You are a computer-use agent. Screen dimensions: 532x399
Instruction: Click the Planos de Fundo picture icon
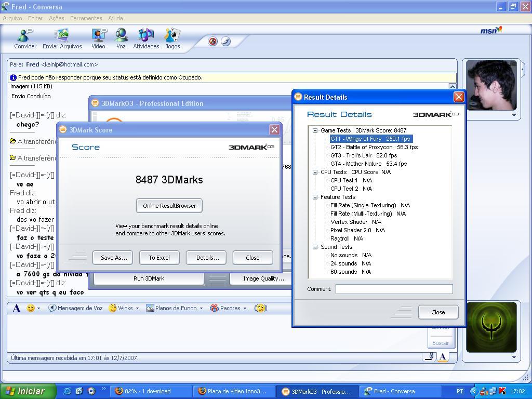(x=150, y=308)
